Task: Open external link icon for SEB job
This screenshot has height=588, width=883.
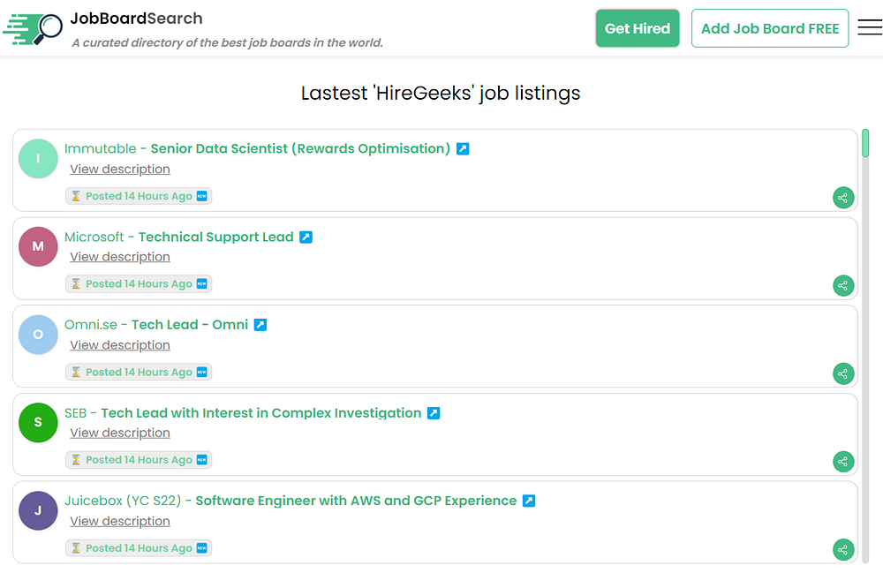Action: click(x=434, y=412)
